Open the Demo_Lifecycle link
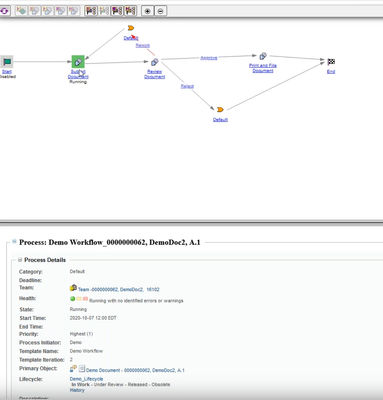The width and height of the screenshot is (383, 400). 86,379
